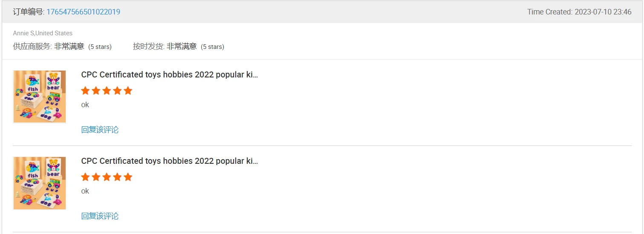644x234 pixels.
Task: Click fourth star of second review rating
Action: tap(117, 177)
